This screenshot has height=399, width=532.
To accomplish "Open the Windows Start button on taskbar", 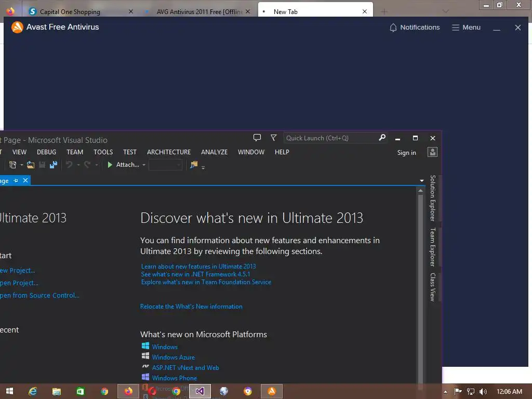I will [x=9, y=391].
